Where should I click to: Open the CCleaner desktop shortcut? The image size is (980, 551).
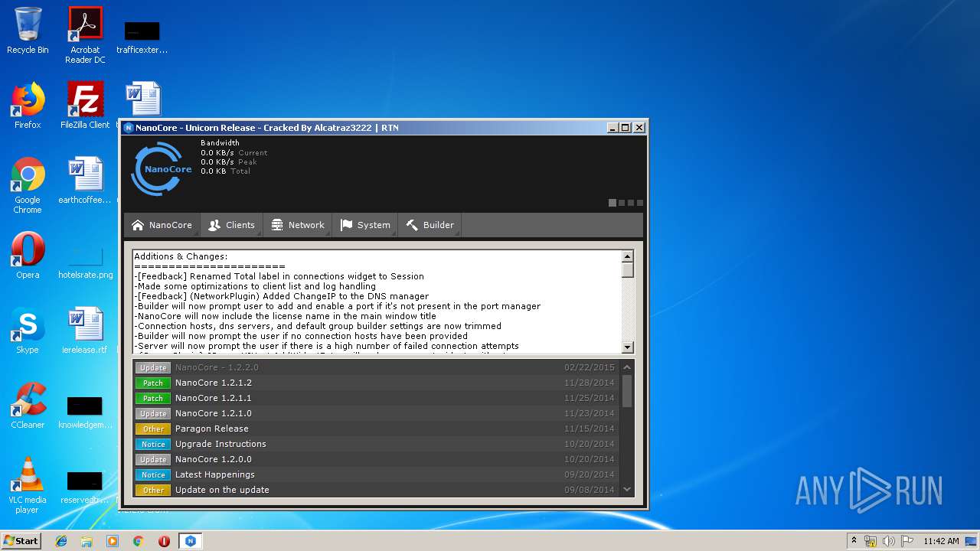point(28,405)
